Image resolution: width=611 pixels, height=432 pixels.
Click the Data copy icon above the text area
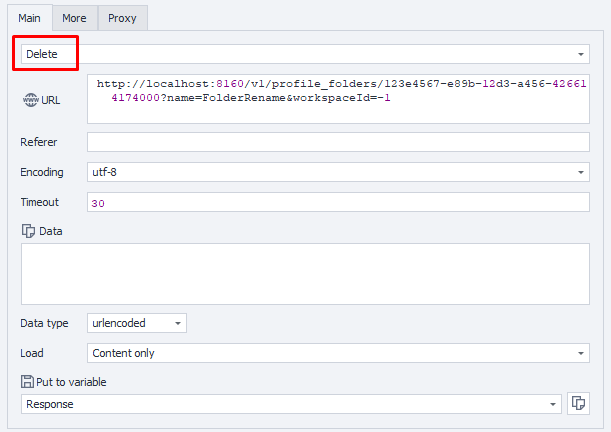(28, 231)
